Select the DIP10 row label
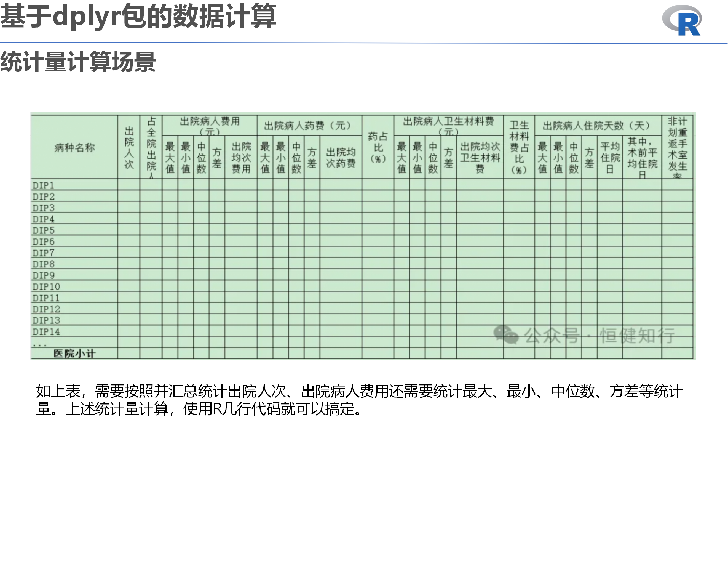The width and height of the screenshot is (728, 563). [x=46, y=286]
